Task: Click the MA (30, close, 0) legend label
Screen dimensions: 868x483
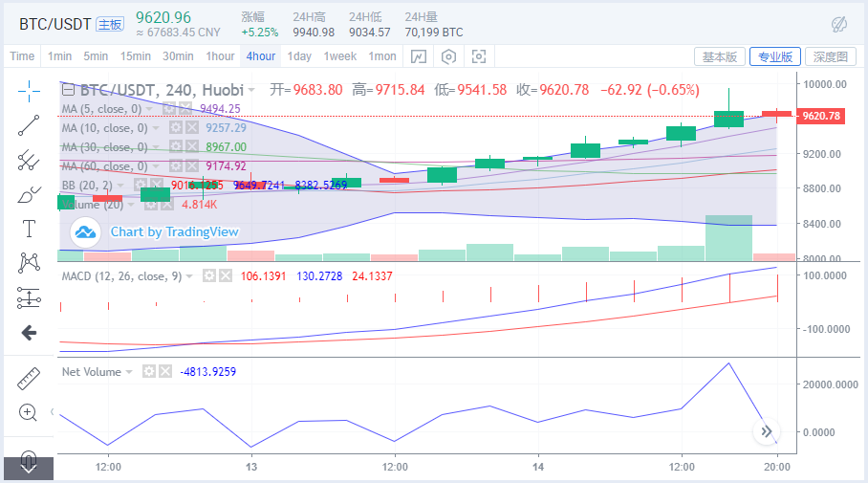Action: (x=104, y=146)
